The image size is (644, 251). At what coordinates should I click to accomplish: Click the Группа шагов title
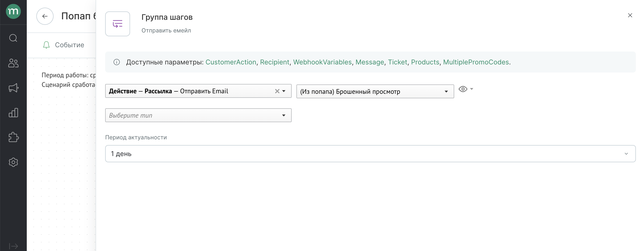coord(167,17)
